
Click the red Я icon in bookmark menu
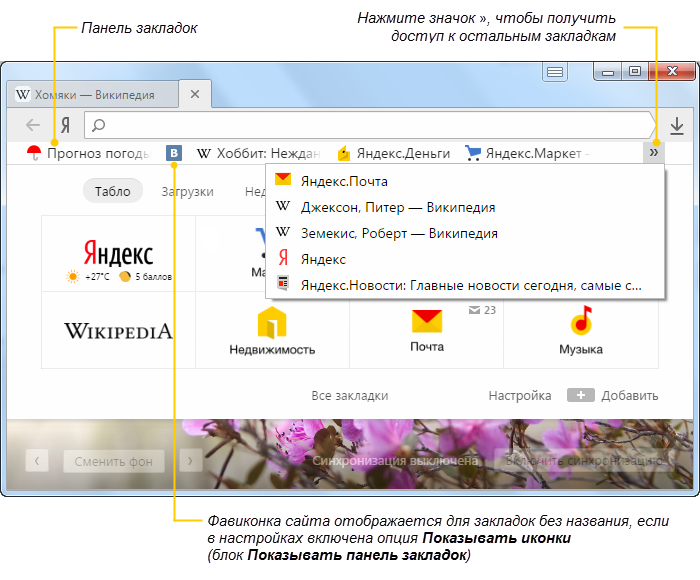pos(283,258)
